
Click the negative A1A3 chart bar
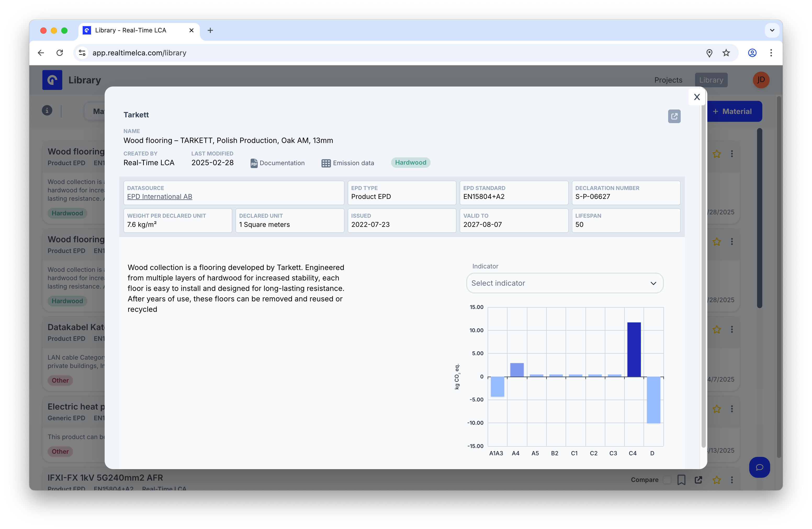[497, 387]
